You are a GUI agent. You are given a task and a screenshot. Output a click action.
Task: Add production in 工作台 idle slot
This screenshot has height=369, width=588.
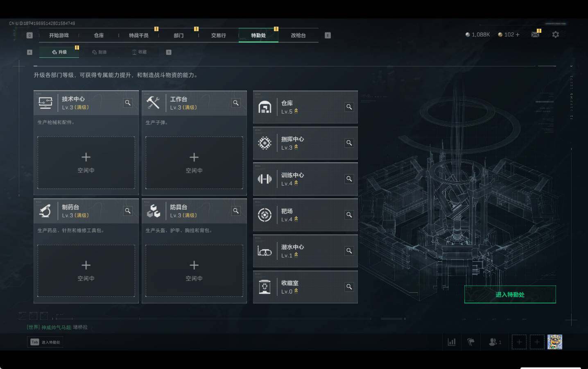coord(194,163)
